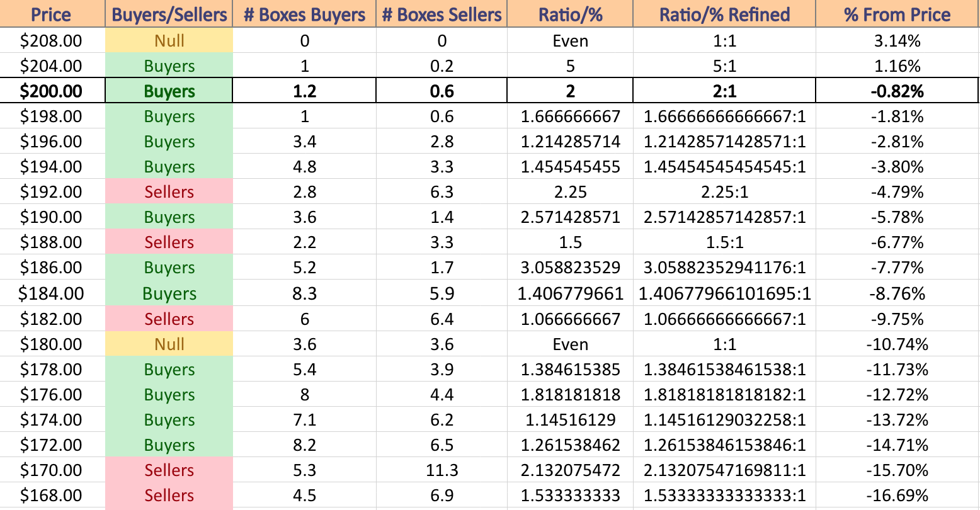Screen dimensions: 980x510
Task: Click the 2.25:1 refined ratio cell
Action: (x=725, y=192)
